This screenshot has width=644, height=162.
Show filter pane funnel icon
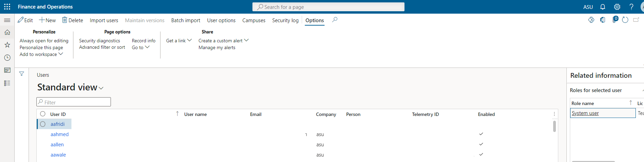[x=21, y=74]
